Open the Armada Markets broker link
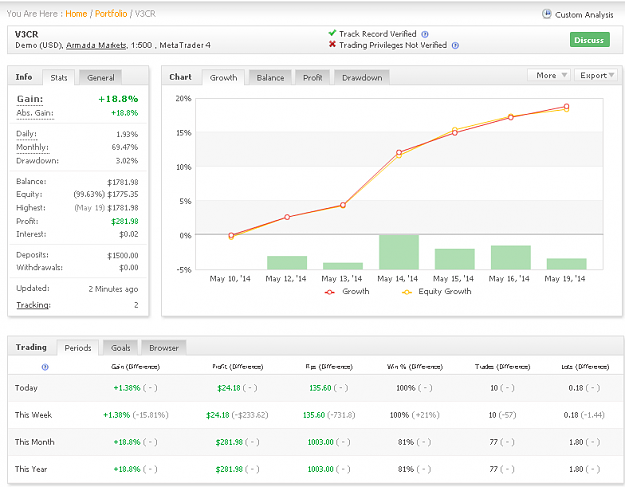625x487 pixels. click(x=96, y=45)
